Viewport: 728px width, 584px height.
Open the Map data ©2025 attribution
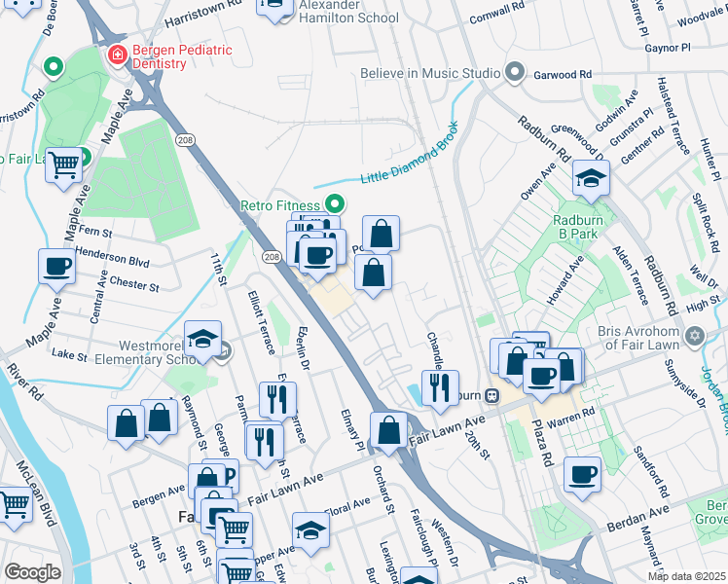click(x=687, y=577)
